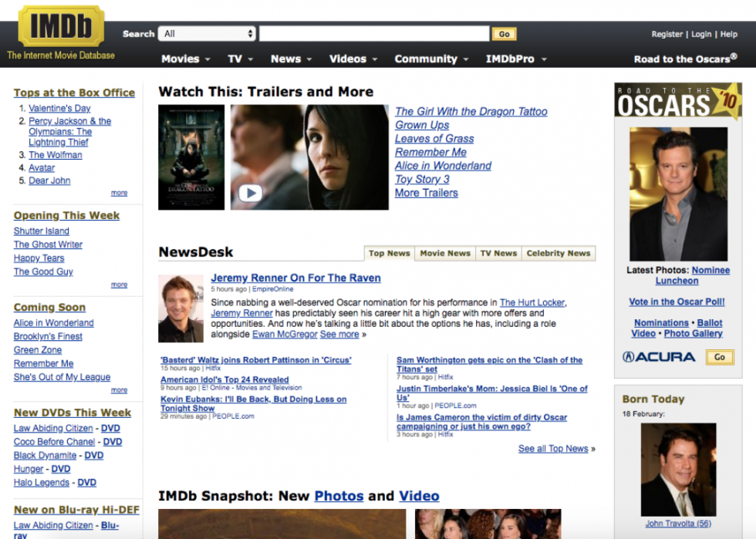Open The Wolfman link
The height and width of the screenshot is (539, 756).
55,155
